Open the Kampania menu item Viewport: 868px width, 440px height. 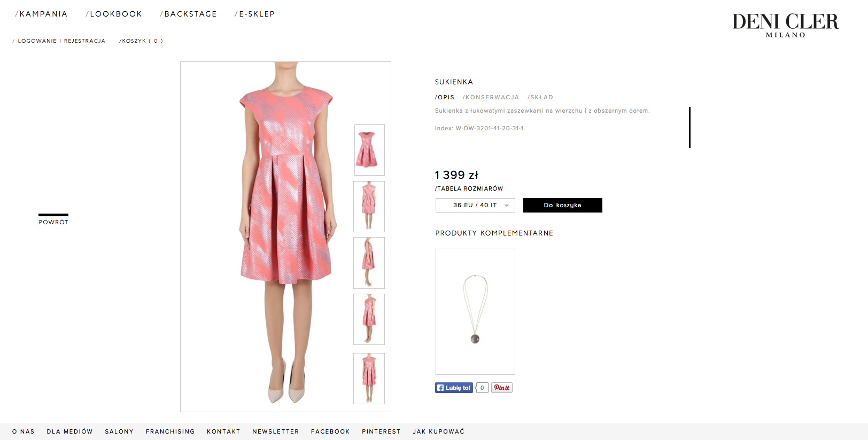tap(41, 14)
